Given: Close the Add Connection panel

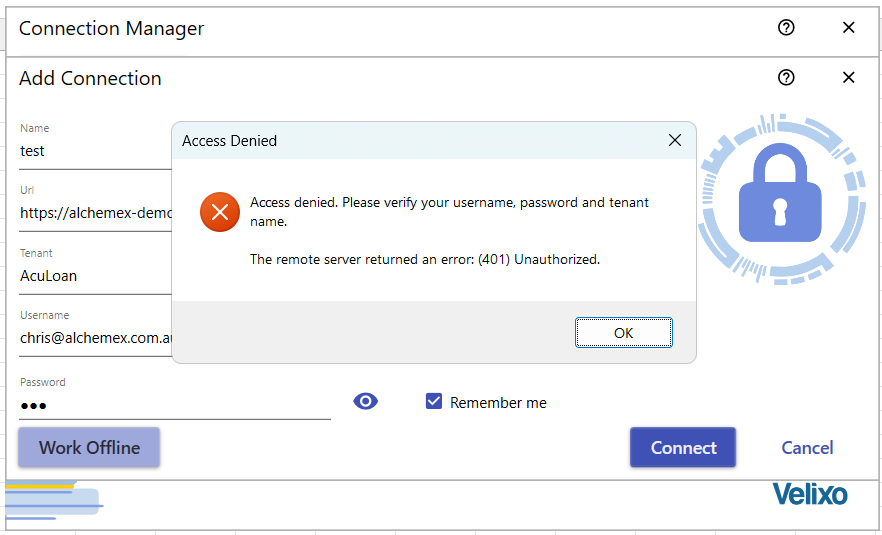Looking at the screenshot, I should pos(849,77).
